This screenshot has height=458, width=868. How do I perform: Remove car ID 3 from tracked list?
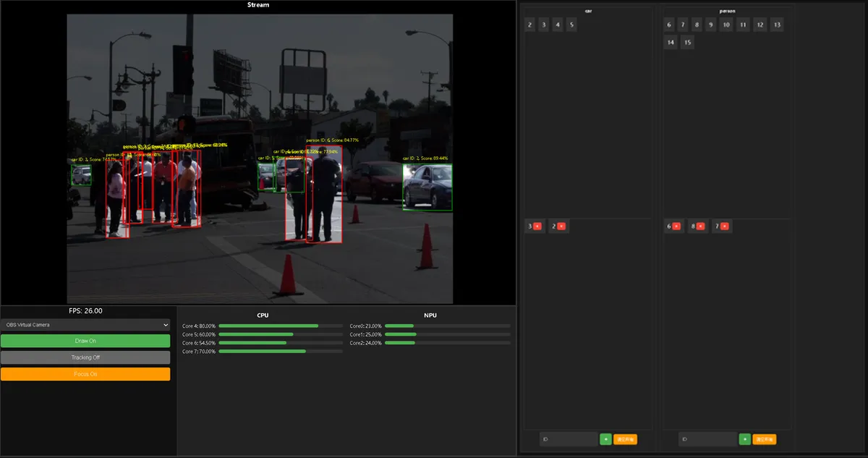pos(537,226)
